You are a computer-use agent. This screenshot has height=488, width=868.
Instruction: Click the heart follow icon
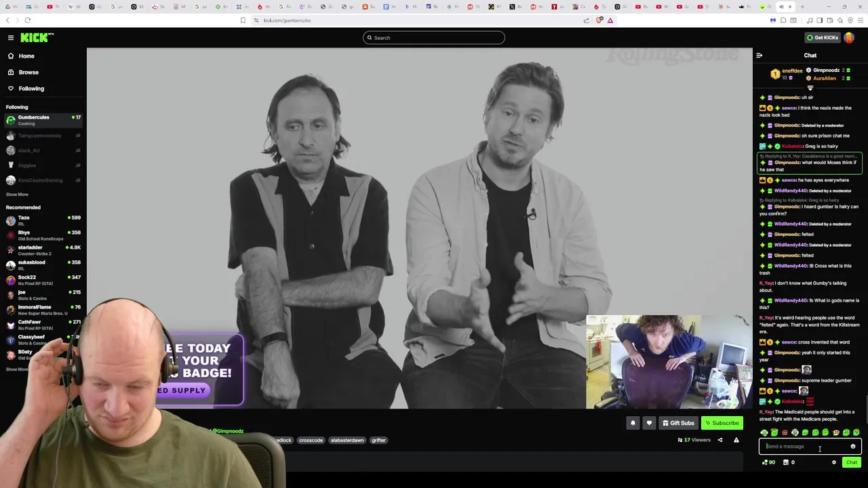point(649,423)
